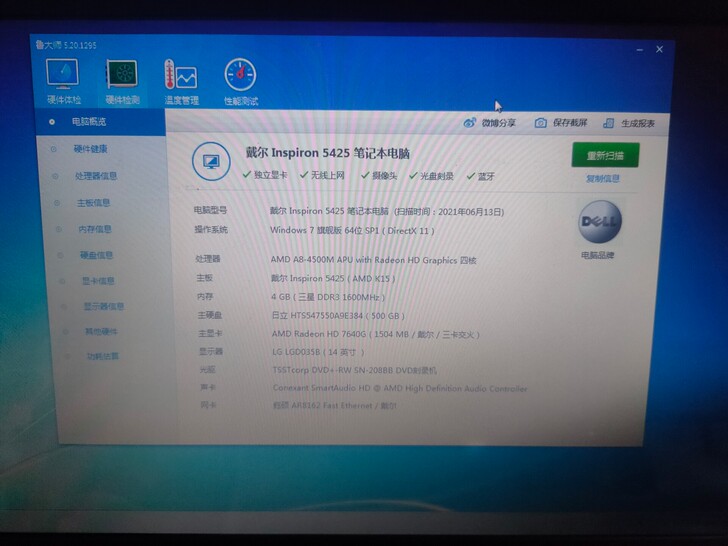
Task: Select 电脑概览 in the sidebar
Action: pos(89,122)
